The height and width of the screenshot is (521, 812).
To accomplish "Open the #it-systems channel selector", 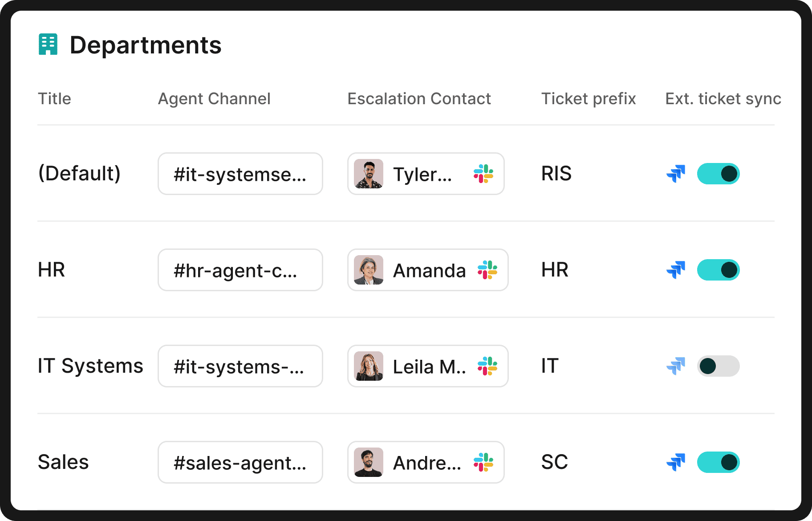I will pyautogui.click(x=240, y=366).
